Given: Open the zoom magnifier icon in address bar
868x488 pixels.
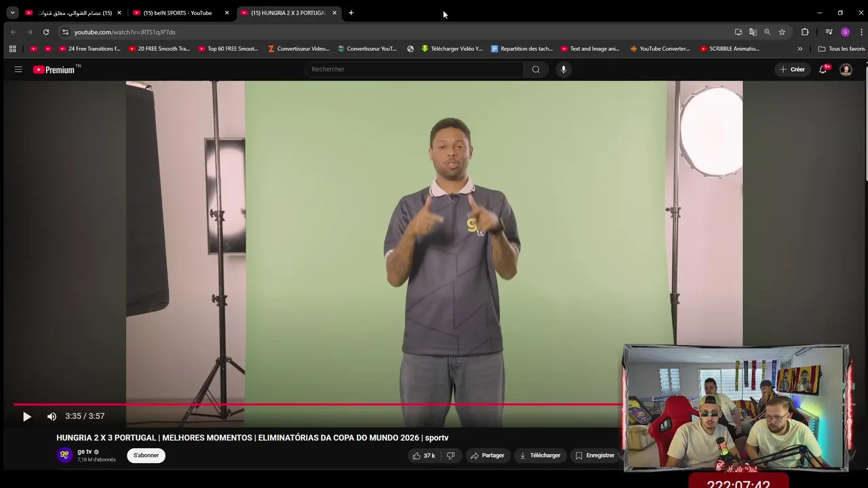Looking at the screenshot, I should (x=767, y=32).
